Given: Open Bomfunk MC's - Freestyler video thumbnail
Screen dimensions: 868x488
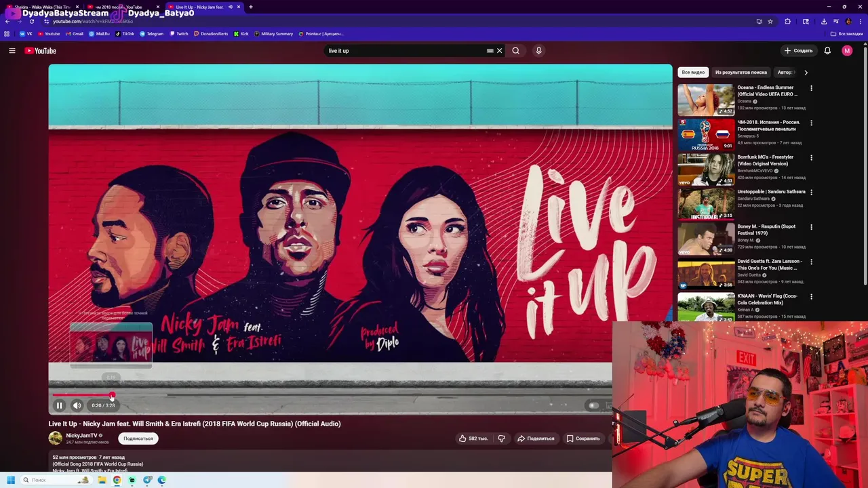Looking at the screenshot, I should tap(706, 169).
